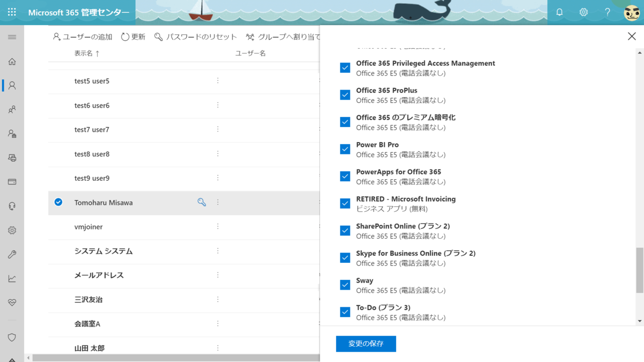This screenshot has height=362, width=644.
Task: Click the panel's vertical scrollbar thumb
Action: click(640, 270)
